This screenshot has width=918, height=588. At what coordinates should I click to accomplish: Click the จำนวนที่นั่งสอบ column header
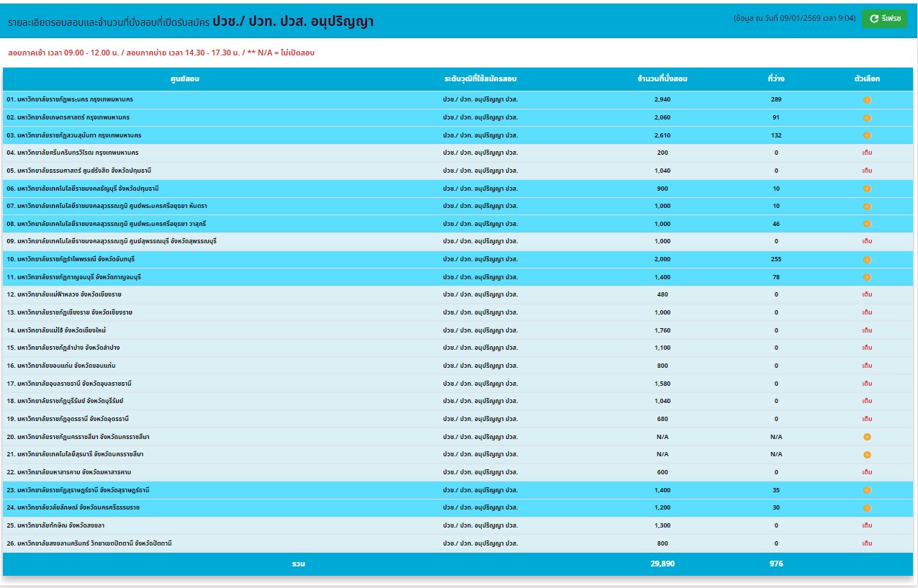[662, 78]
